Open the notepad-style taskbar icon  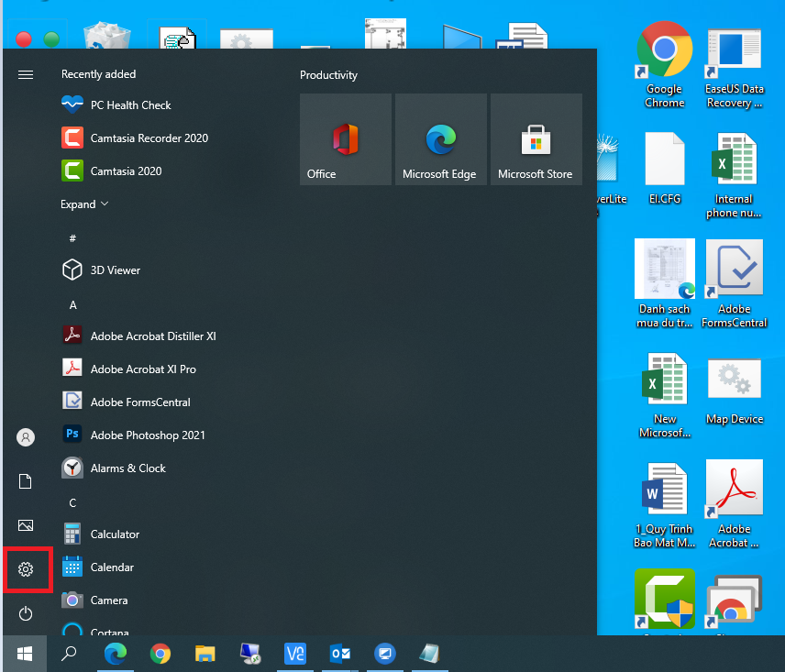(429, 654)
